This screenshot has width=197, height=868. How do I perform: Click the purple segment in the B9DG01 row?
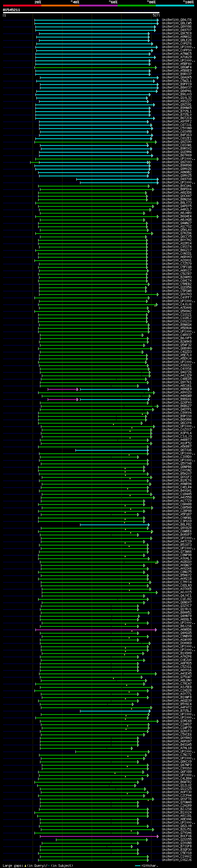[63, 399]
